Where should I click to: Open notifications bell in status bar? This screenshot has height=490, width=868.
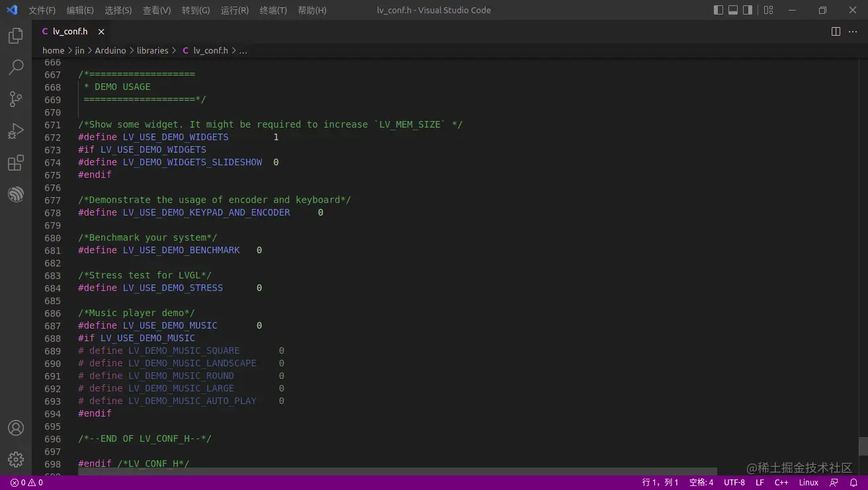853,483
